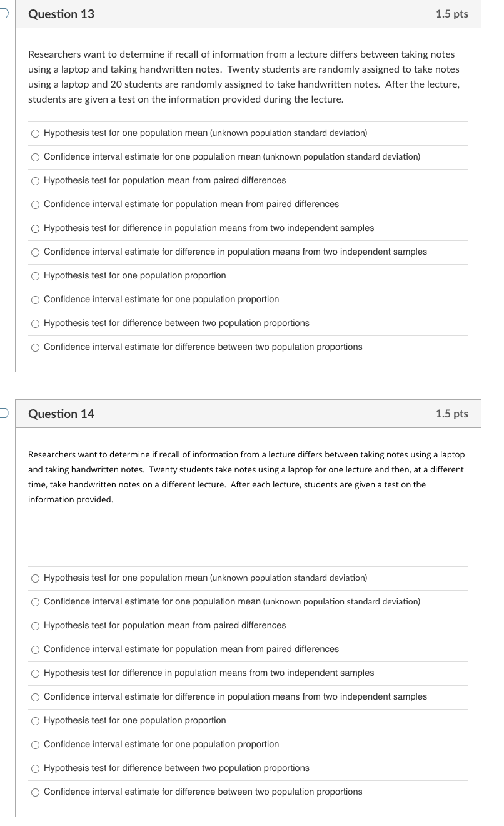Click the "Question 13" header bar
This screenshot has height=826, width=504.
coord(248,14)
